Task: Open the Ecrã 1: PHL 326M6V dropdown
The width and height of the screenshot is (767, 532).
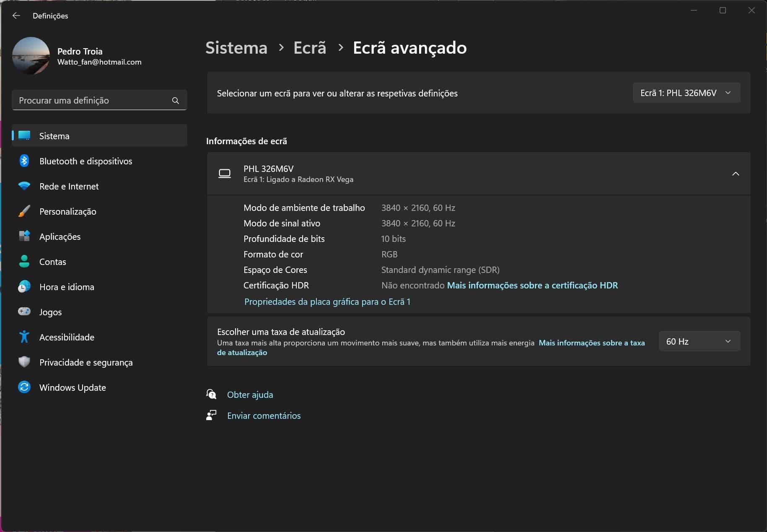Action: (686, 93)
